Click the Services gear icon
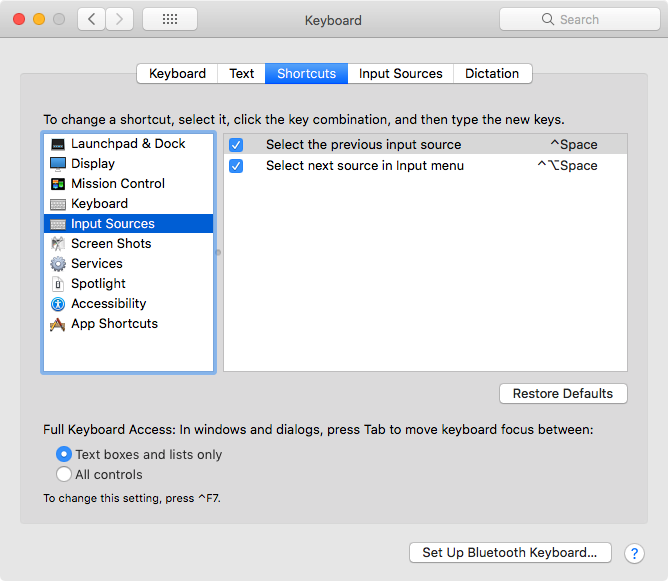Screen dimensions: 668x581 [58, 264]
